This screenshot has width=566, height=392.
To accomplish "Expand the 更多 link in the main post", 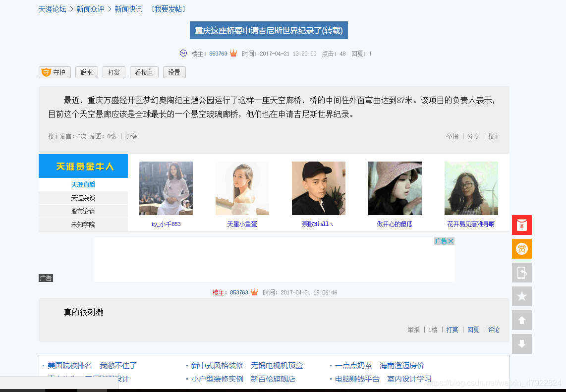I will coord(131,136).
